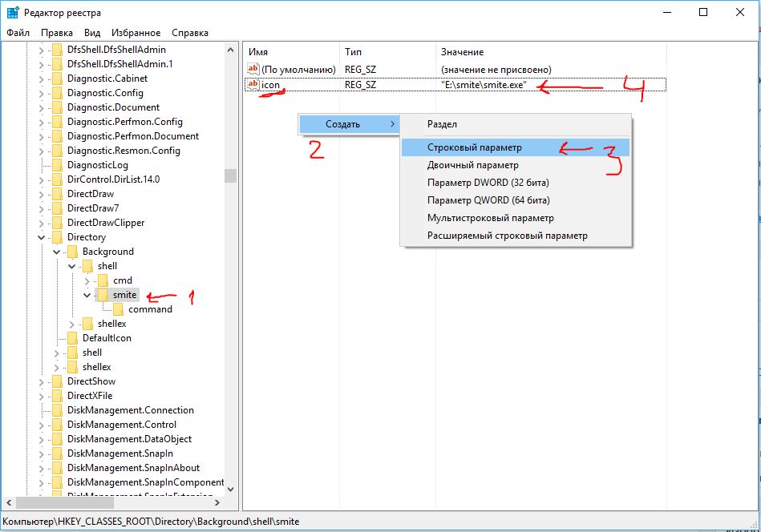This screenshot has height=532, width=761.
Task: Click the folder icon of Directory key
Action: (57, 236)
